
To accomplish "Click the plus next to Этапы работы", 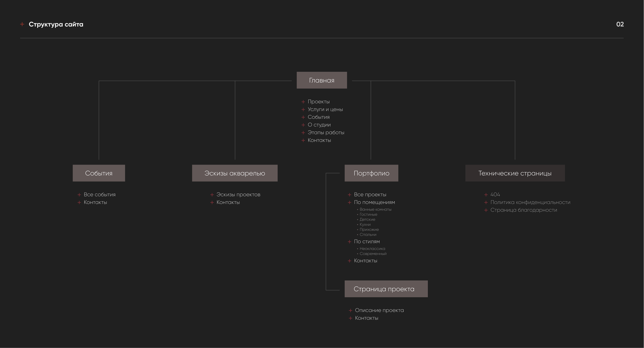I will [x=303, y=133].
